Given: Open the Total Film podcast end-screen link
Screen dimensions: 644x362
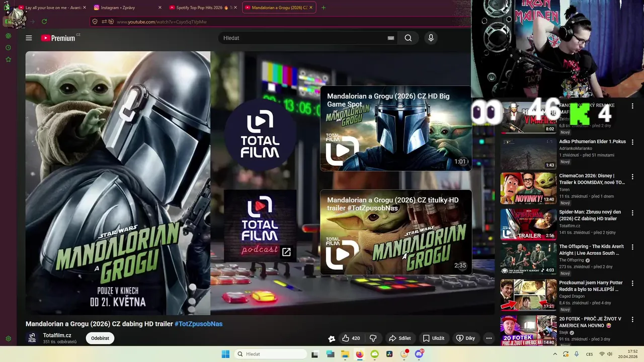Looking at the screenshot, I should [260, 226].
